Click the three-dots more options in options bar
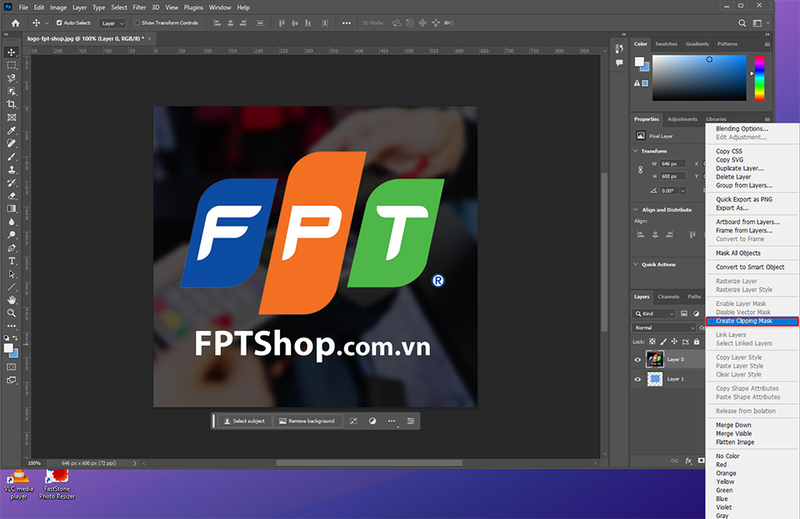This screenshot has width=800, height=519. click(x=346, y=23)
